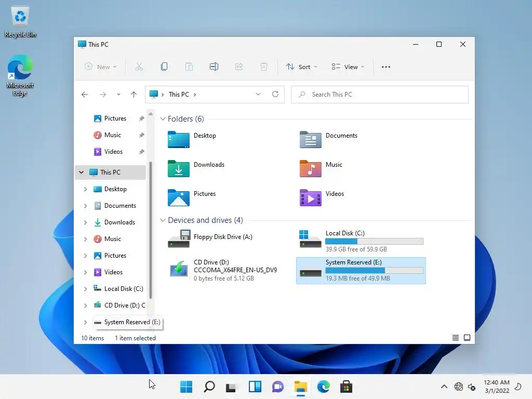Switch to large icons view in status bar
Viewport: 532px width, 399px height.
467,338
